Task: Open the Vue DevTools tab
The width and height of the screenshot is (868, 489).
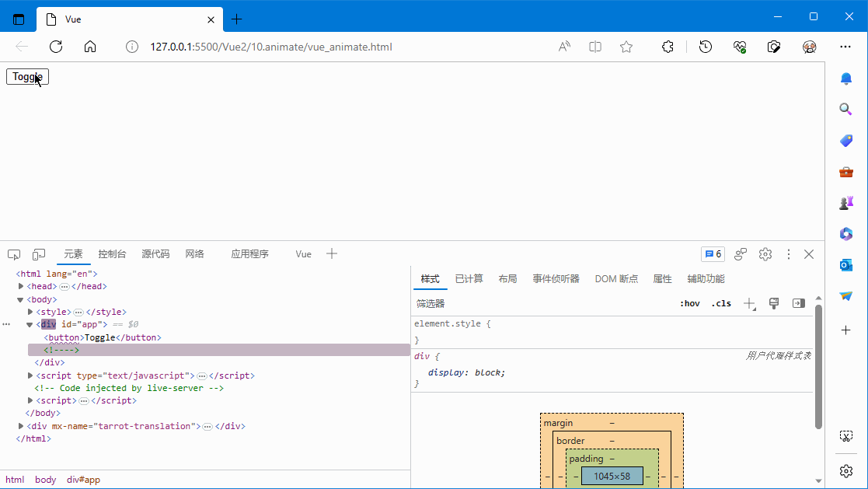Action: tap(303, 254)
